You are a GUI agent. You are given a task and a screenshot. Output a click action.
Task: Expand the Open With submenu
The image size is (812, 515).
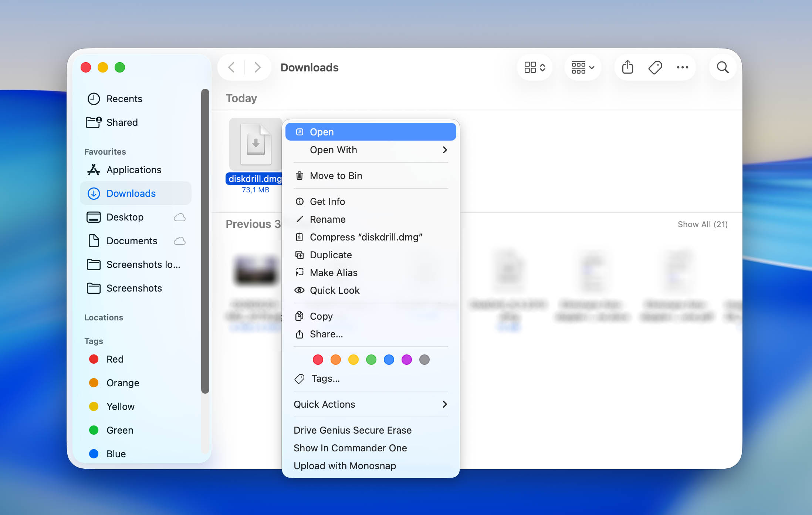pyautogui.click(x=371, y=150)
